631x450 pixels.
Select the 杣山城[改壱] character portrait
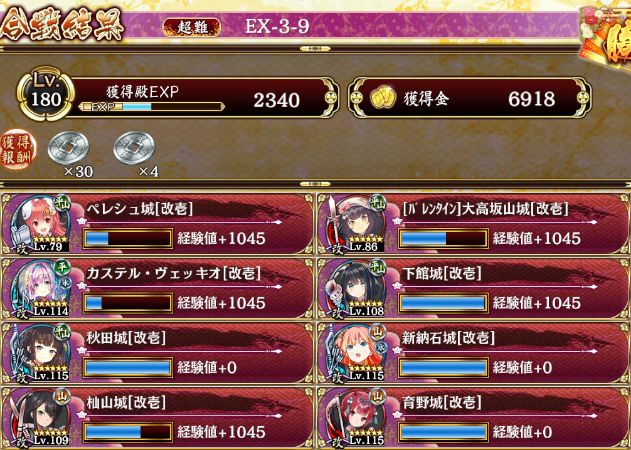39,417
